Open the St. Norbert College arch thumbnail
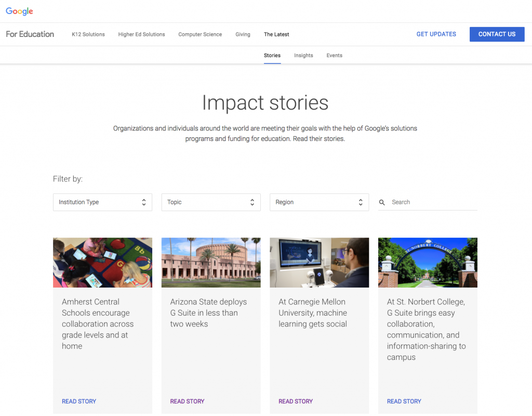This screenshot has height=416, width=532. pyautogui.click(x=428, y=263)
